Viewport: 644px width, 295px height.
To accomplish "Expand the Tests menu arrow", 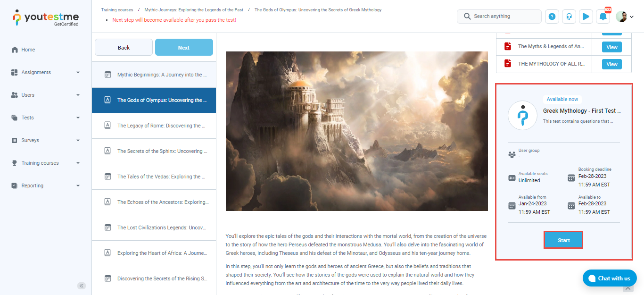I will click(78, 118).
